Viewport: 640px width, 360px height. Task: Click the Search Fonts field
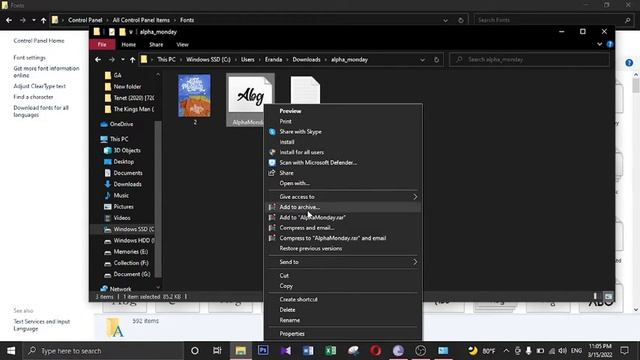(x=553, y=20)
